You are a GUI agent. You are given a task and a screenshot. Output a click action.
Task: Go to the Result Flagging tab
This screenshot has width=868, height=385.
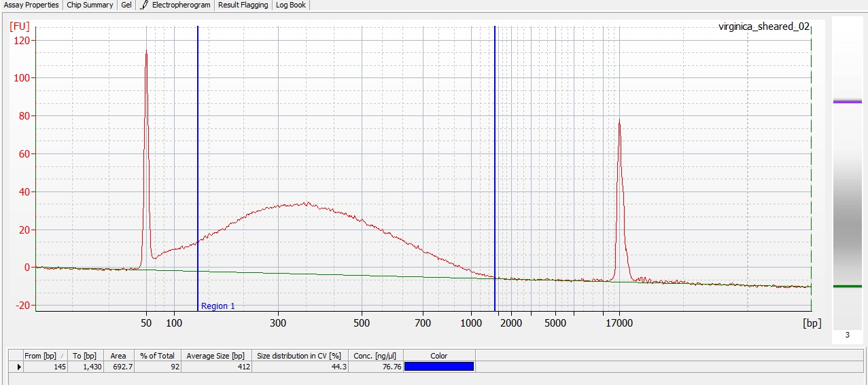(243, 5)
